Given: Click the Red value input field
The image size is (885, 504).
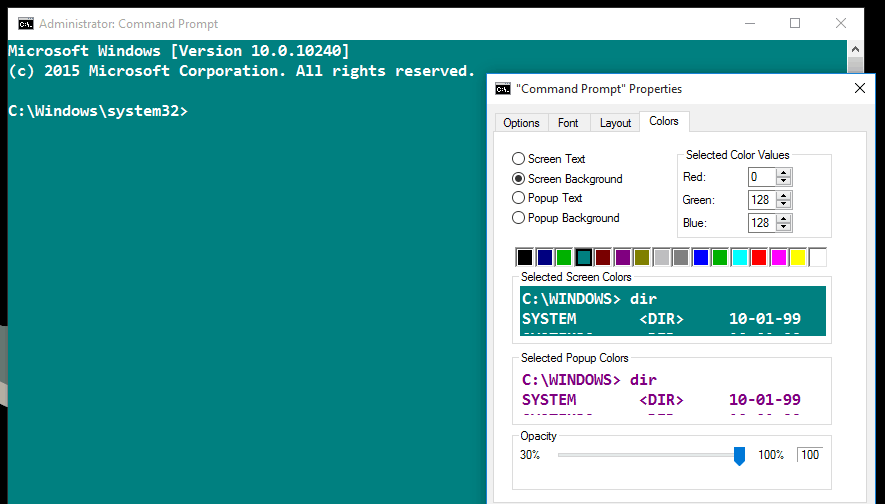Looking at the screenshot, I should (762, 177).
